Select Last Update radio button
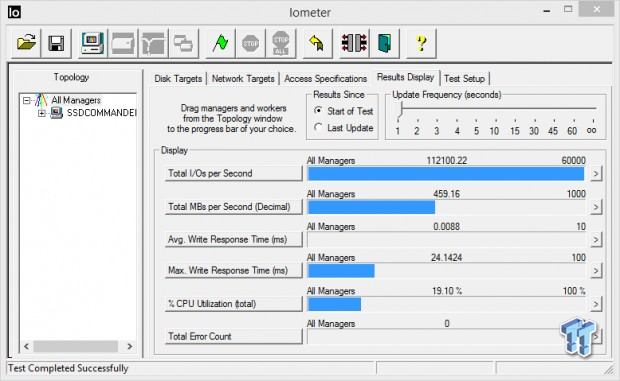The height and width of the screenshot is (381, 620). [318, 127]
